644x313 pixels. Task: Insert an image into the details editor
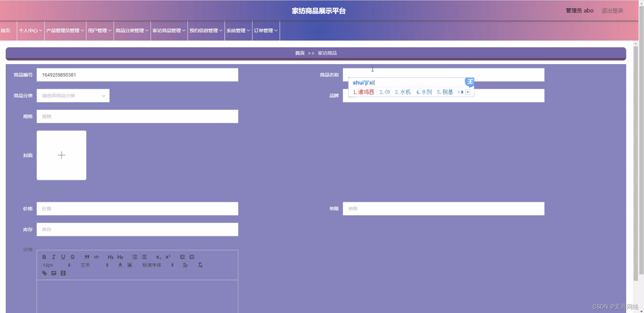coord(54,273)
